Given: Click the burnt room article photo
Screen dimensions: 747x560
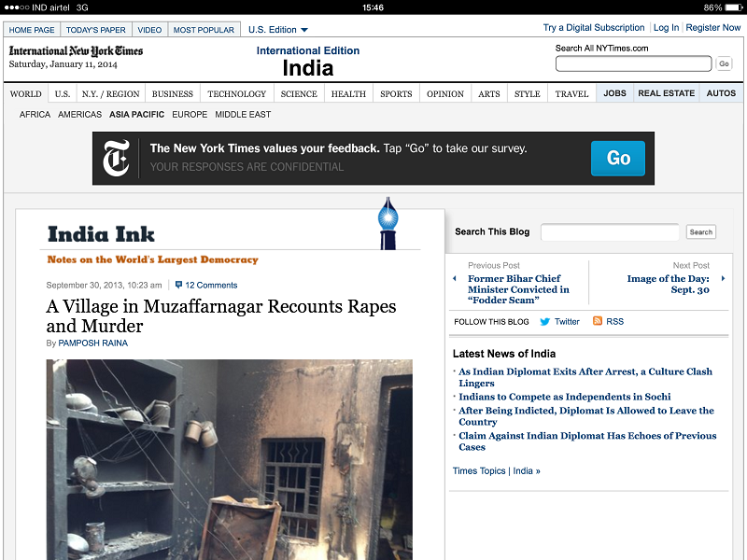Looking at the screenshot, I should click(x=229, y=459).
